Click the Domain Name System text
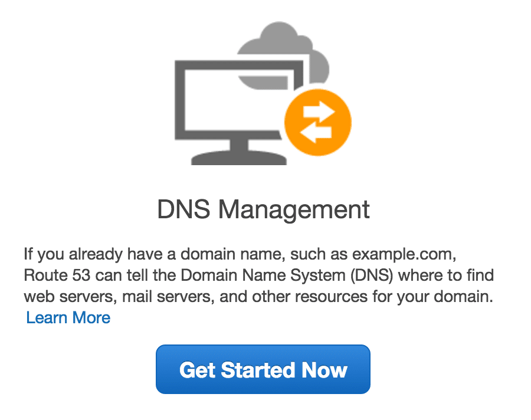 pos(263,275)
